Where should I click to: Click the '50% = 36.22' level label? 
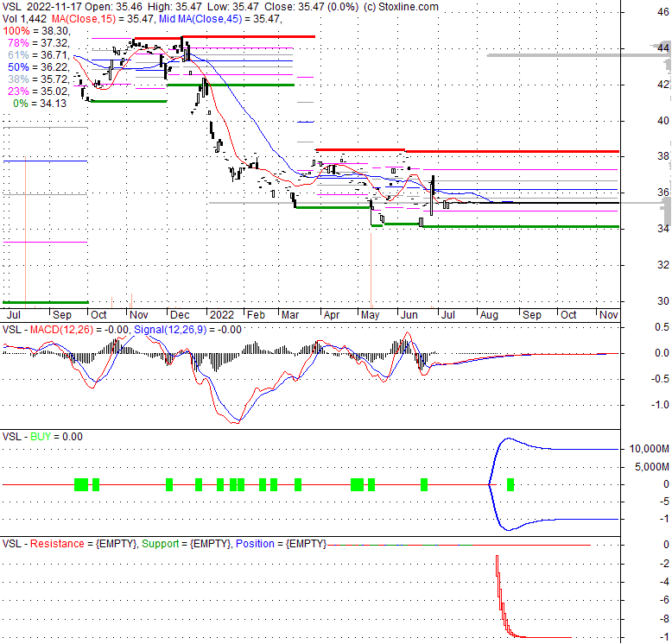tap(38, 67)
